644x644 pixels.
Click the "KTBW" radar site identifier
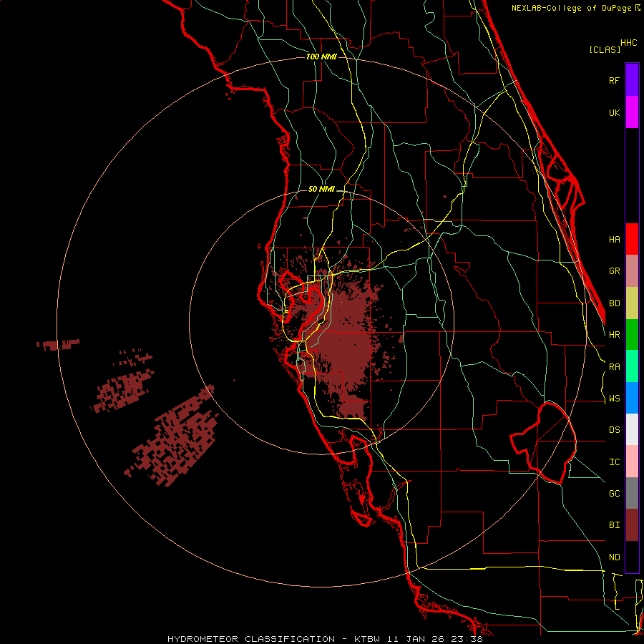point(367,639)
